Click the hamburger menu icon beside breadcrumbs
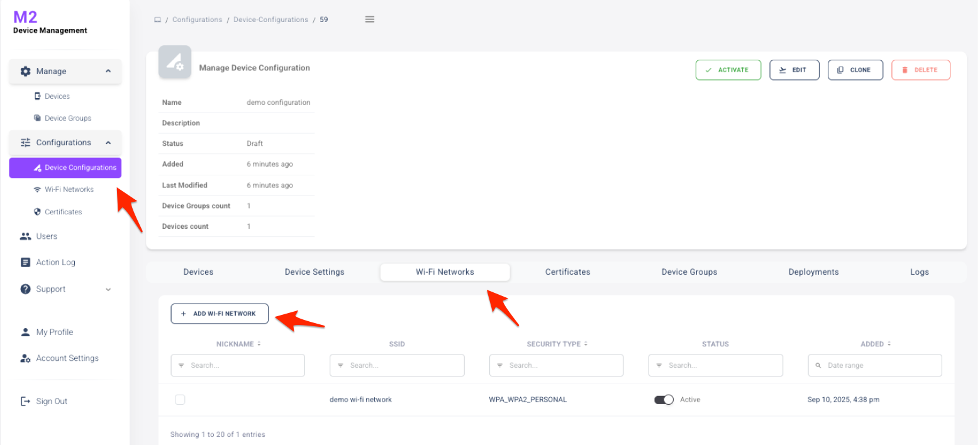 pyautogui.click(x=370, y=19)
